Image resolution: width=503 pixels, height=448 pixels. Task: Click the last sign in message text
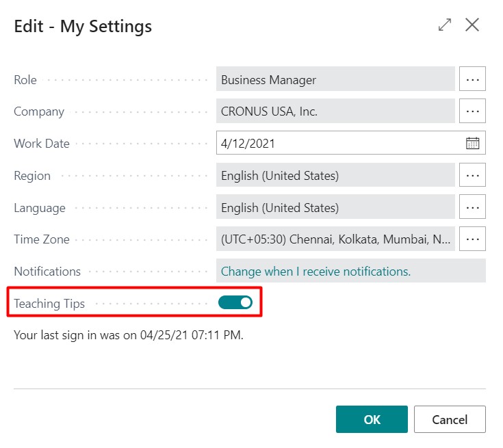(x=129, y=336)
